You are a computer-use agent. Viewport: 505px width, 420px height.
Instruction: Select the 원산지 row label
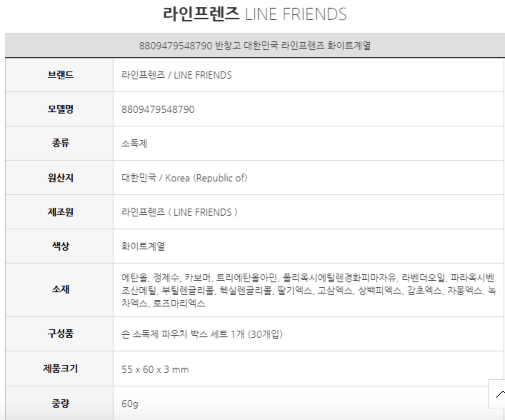(60, 177)
